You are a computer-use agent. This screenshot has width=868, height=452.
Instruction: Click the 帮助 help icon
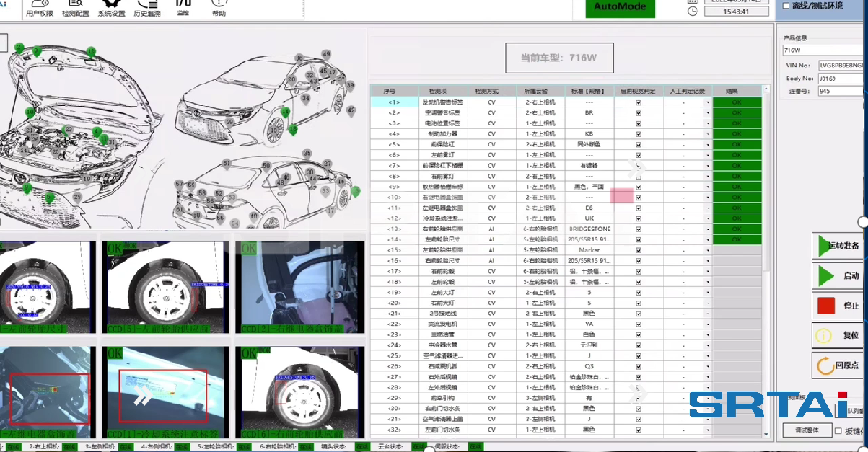tap(219, 7)
